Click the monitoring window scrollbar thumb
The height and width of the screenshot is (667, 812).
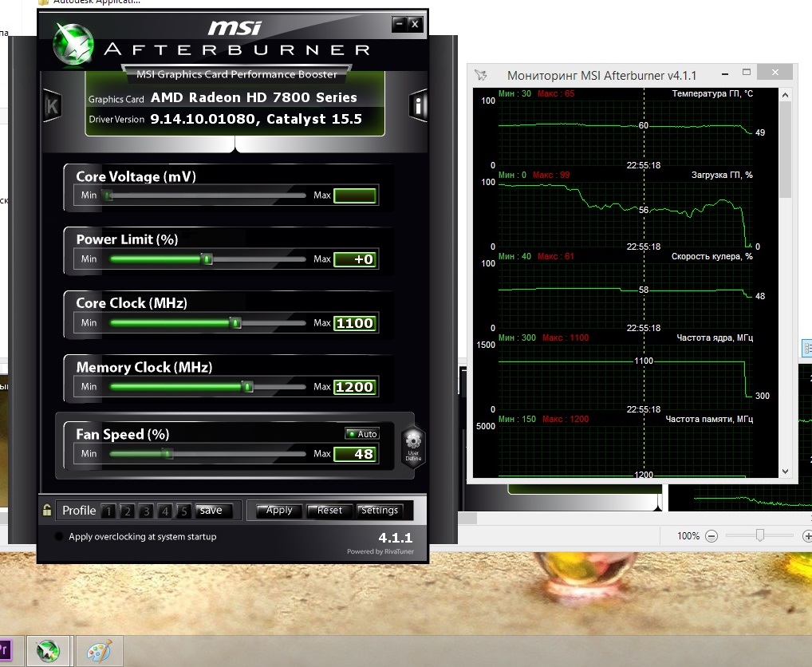[785, 149]
